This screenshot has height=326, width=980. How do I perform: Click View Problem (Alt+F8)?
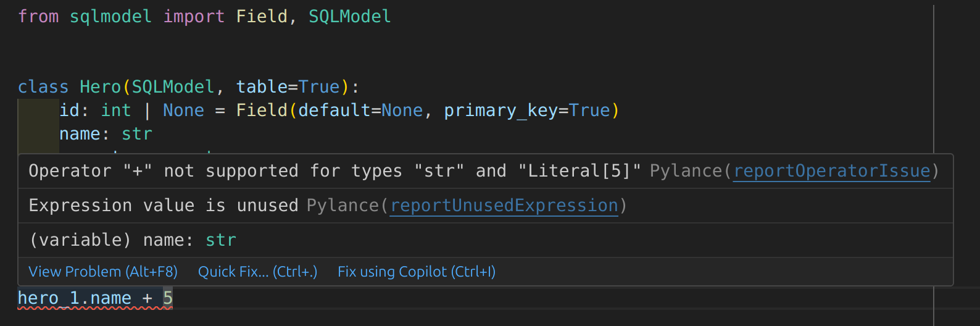pos(103,272)
